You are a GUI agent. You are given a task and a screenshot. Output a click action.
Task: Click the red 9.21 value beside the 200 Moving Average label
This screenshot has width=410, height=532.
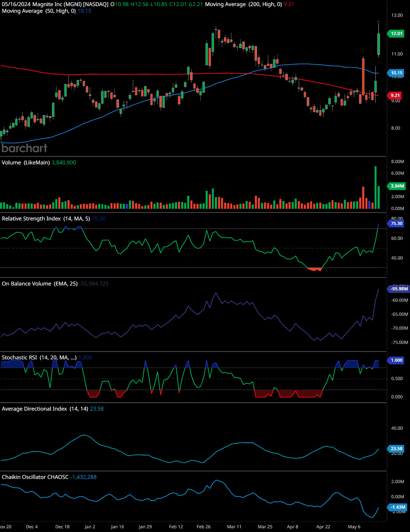click(x=289, y=4)
